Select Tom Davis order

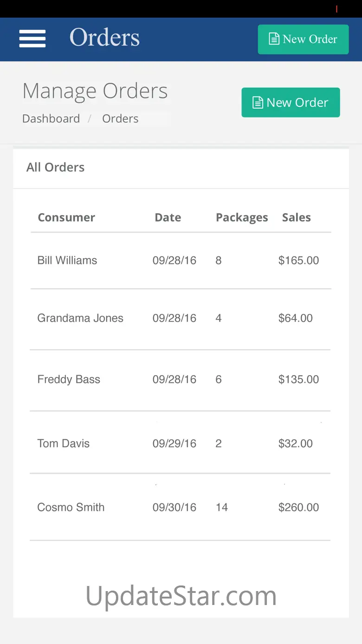tap(181, 443)
